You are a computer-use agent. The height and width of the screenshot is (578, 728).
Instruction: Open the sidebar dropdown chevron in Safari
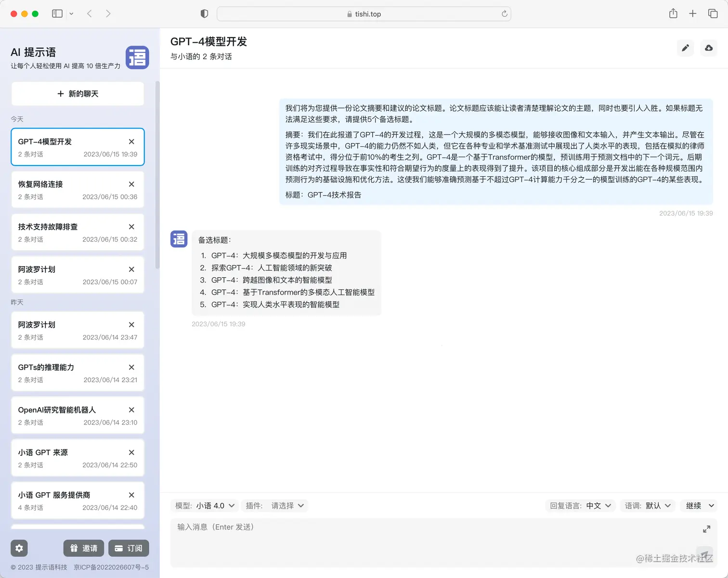[x=71, y=13]
